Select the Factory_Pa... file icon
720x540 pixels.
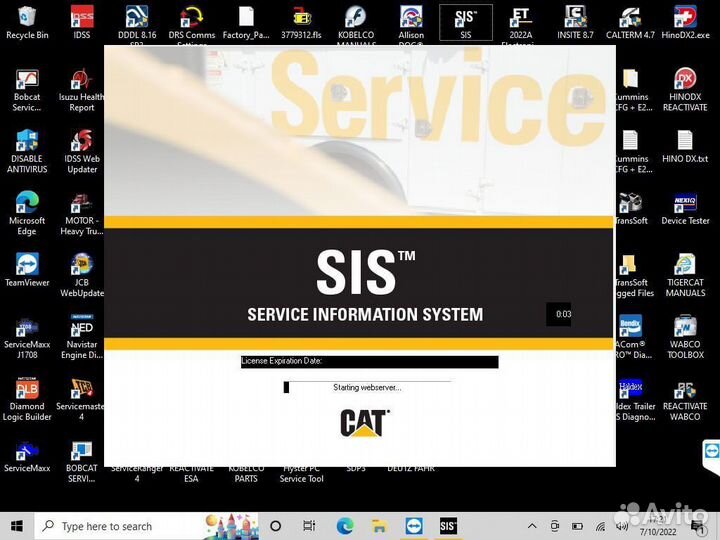click(246, 22)
